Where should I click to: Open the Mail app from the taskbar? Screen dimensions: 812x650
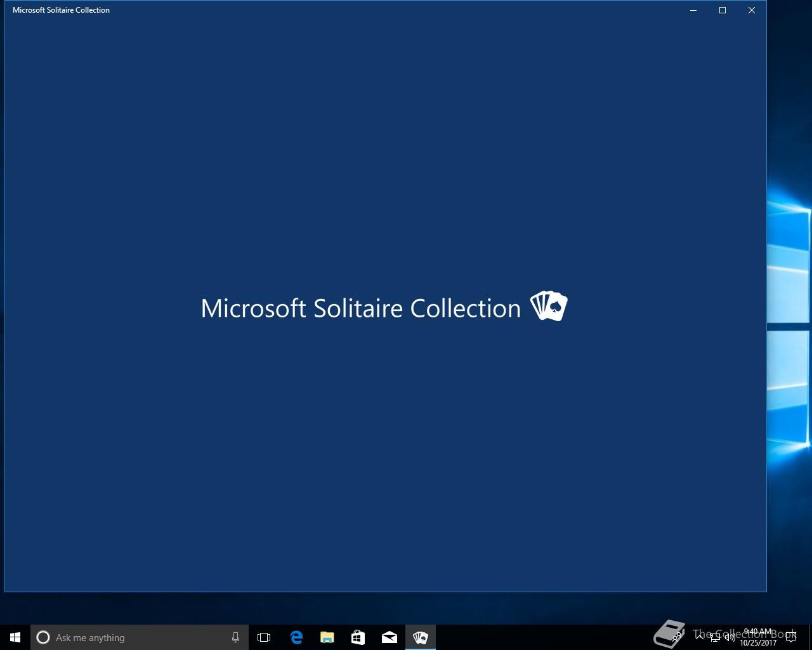click(x=390, y=637)
